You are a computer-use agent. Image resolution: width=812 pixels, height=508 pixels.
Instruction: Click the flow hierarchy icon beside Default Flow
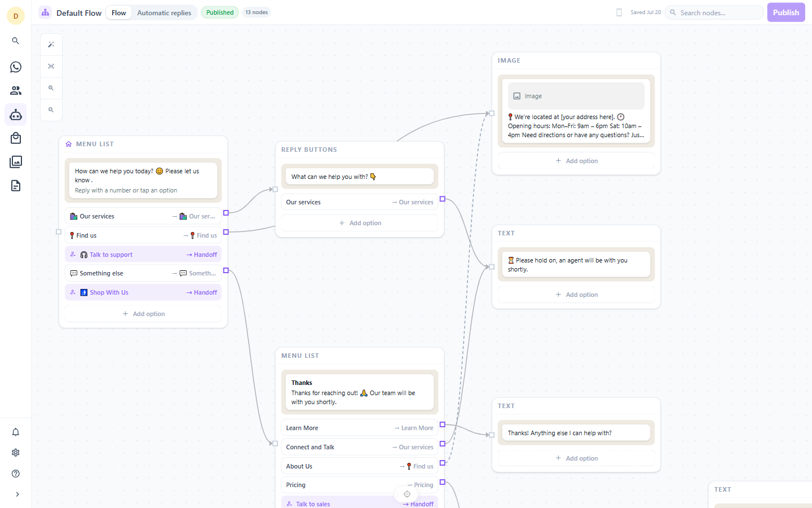tap(45, 12)
